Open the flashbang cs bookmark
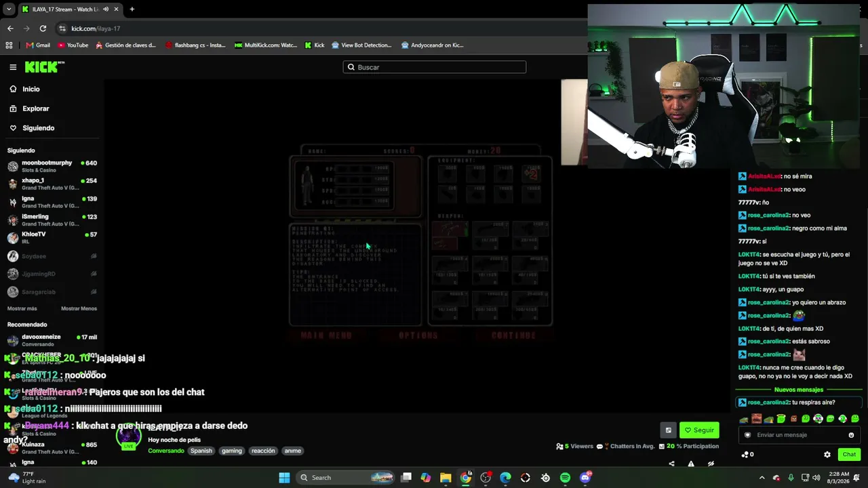This screenshot has height=488, width=868. click(x=195, y=45)
